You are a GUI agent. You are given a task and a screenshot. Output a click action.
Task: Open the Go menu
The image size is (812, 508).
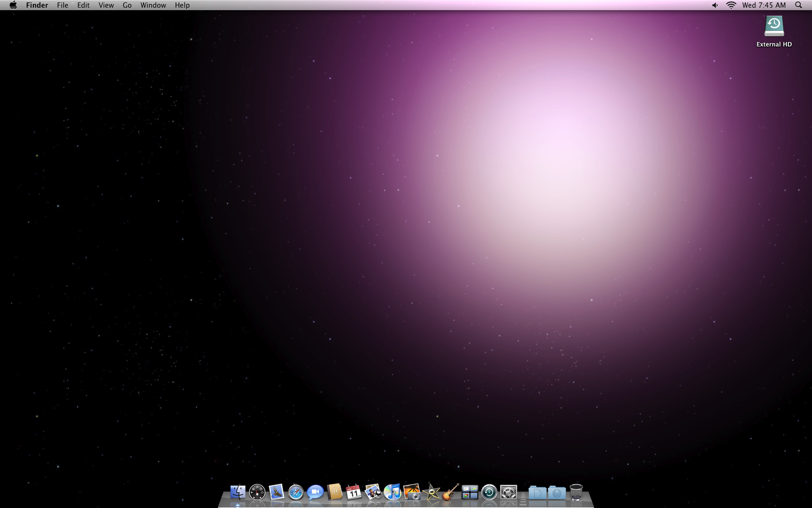[127, 5]
